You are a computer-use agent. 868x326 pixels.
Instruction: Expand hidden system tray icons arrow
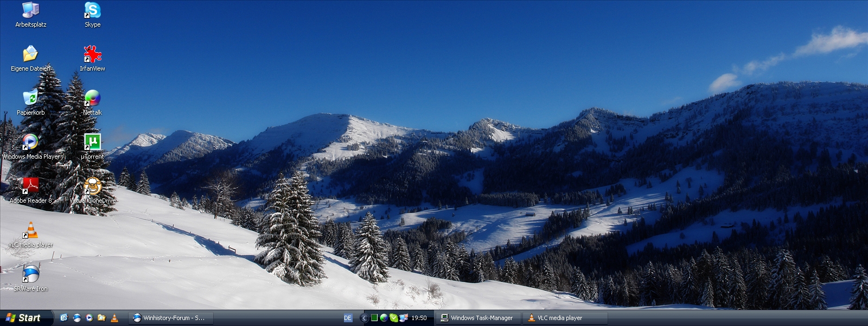tap(364, 318)
